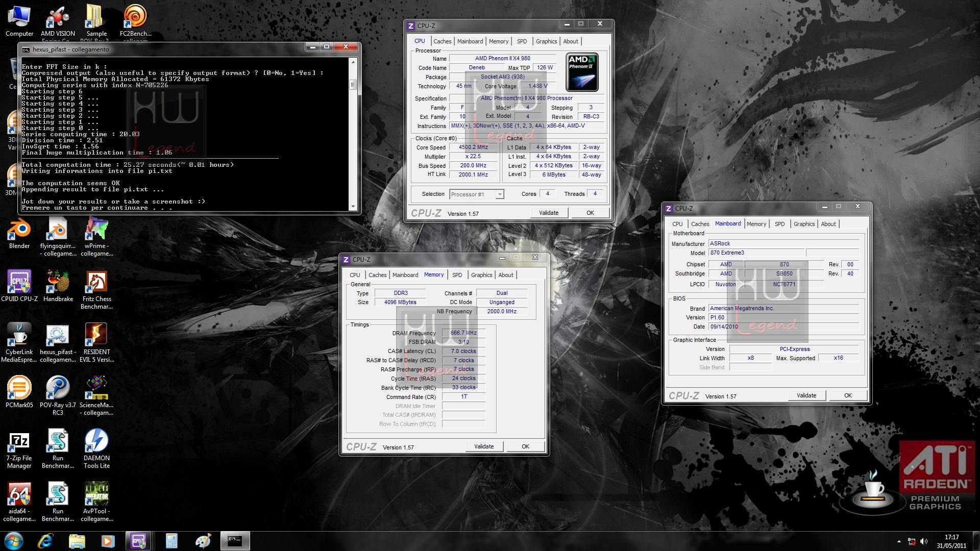This screenshot has height=551, width=980.
Task: Open Windows Explorer taskbar icon
Action: [77, 541]
